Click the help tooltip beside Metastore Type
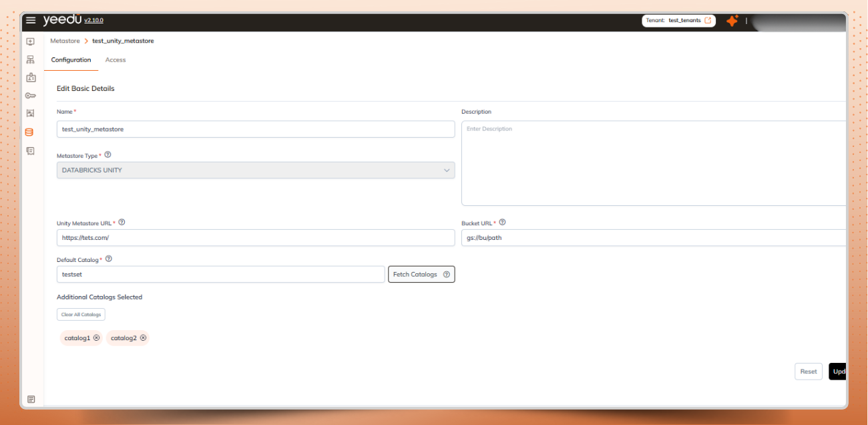 (107, 154)
